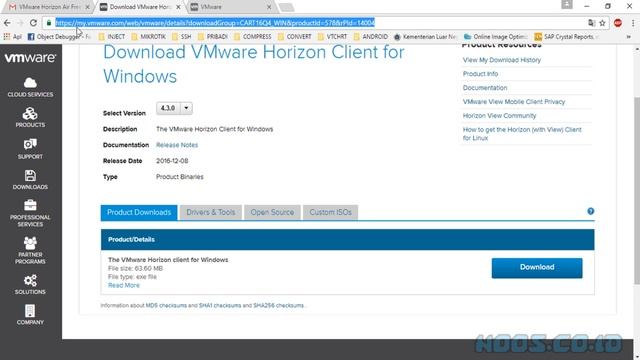Screen dimensions: 640x360
Task: Open Horizon Client for Linux link
Action: pyautogui.click(x=522, y=134)
